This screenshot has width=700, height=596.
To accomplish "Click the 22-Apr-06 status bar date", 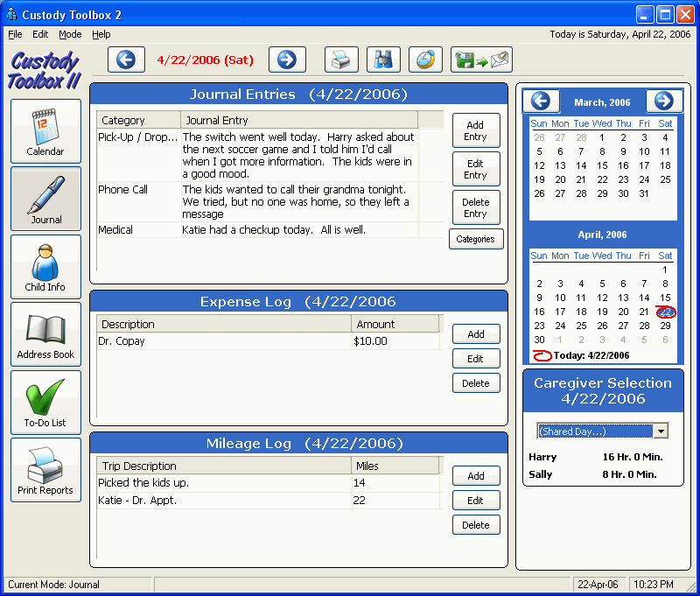I will point(598,585).
